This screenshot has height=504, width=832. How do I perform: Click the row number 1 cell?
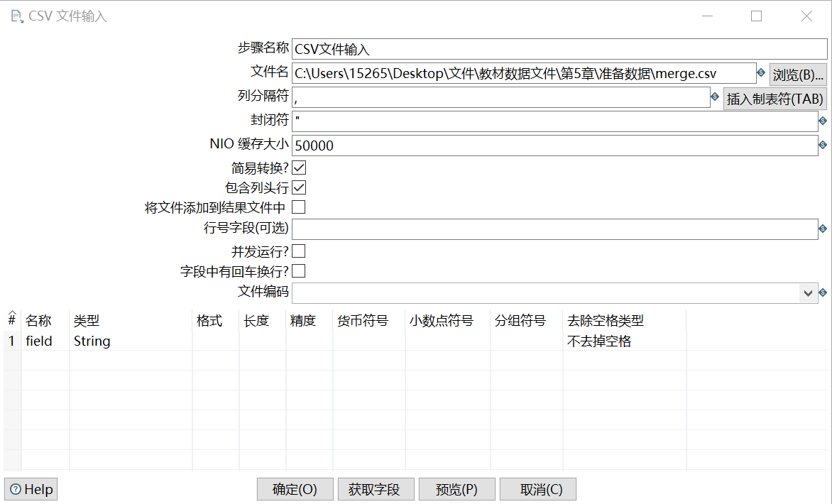pyautogui.click(x=12, y=341)
